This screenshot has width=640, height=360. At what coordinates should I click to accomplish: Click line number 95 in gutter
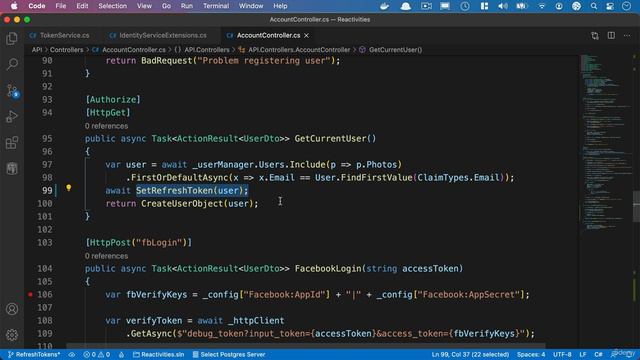point(47,138)
